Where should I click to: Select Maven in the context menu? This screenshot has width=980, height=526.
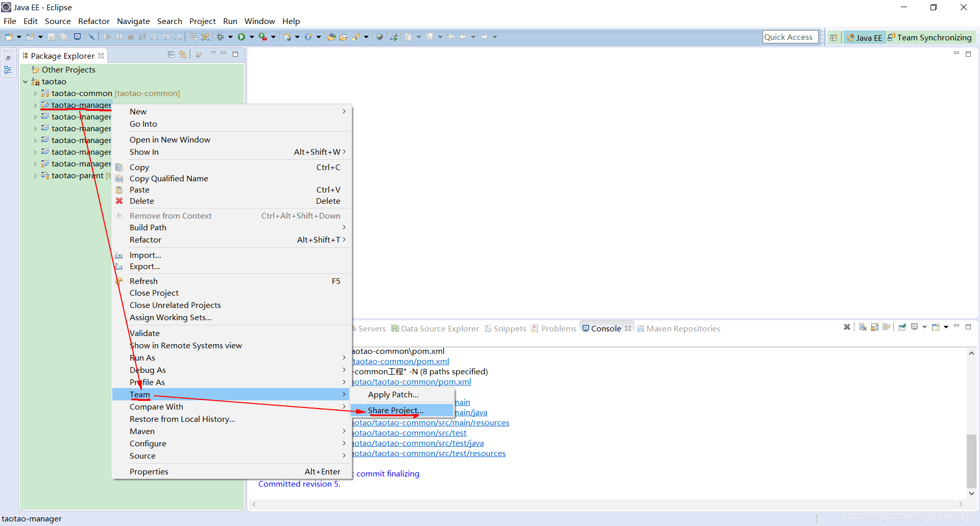(x=232, y=432)
